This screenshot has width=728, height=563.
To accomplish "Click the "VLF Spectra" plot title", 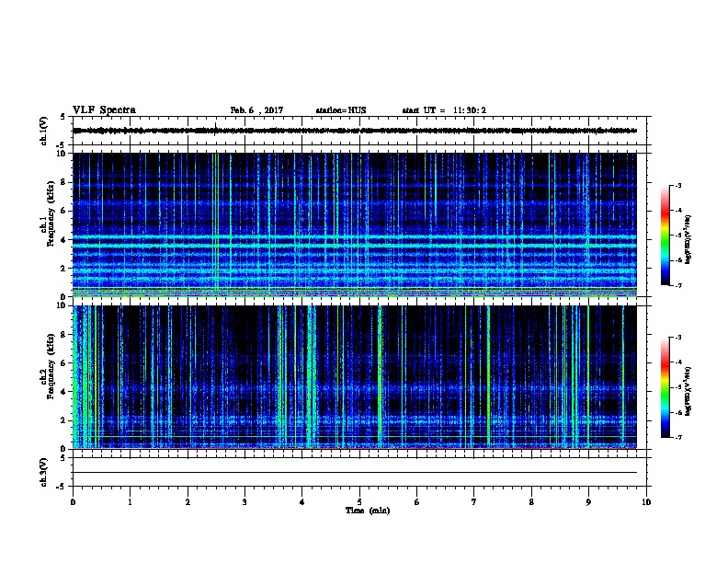I will pyautogui.click(x=104, y=110).
